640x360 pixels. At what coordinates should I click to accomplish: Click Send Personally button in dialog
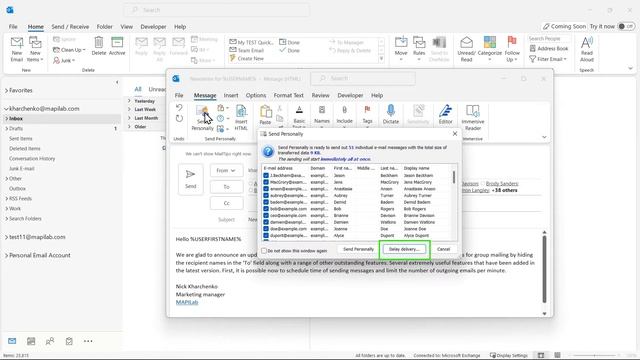point(358,249)
